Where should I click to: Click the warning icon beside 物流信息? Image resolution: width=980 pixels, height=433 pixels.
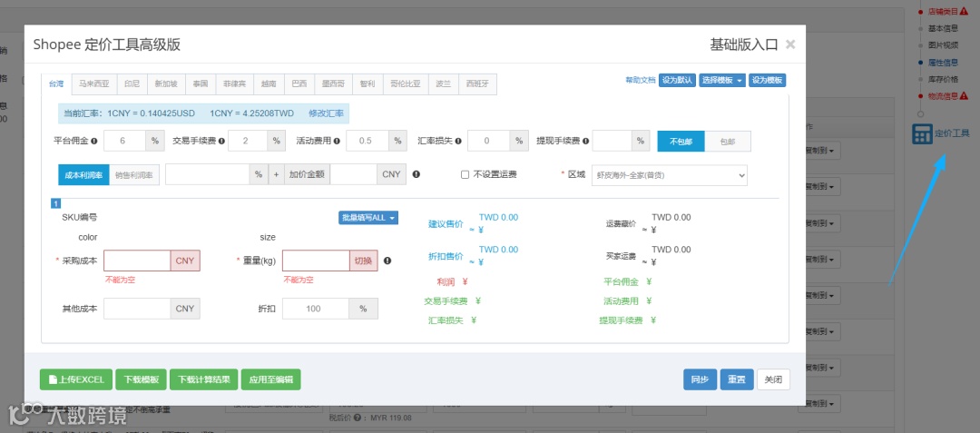(964, 95)
